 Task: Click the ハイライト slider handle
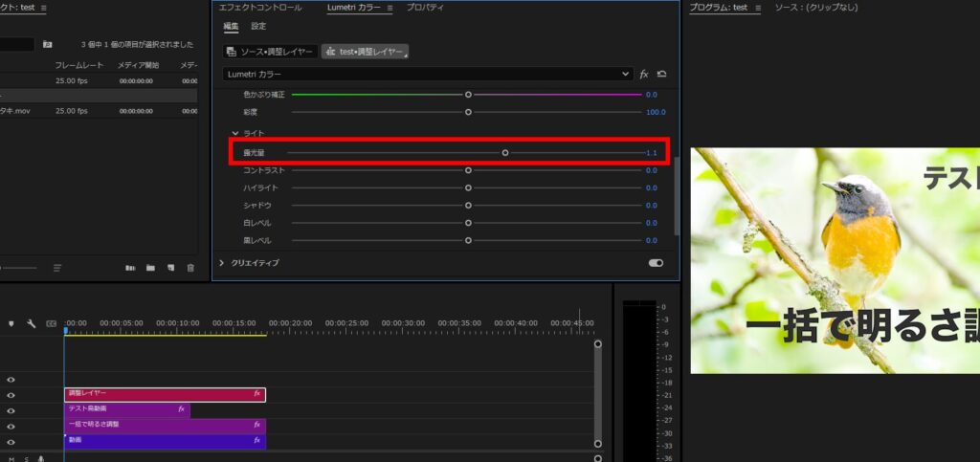pos(468,187)
